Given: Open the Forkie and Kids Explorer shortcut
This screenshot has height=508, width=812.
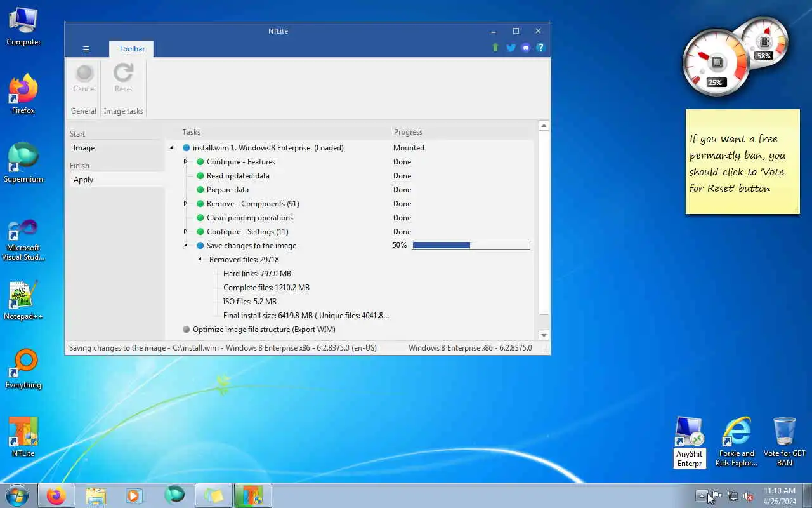Looking at the screenshot, I should (x=737, y=442).
